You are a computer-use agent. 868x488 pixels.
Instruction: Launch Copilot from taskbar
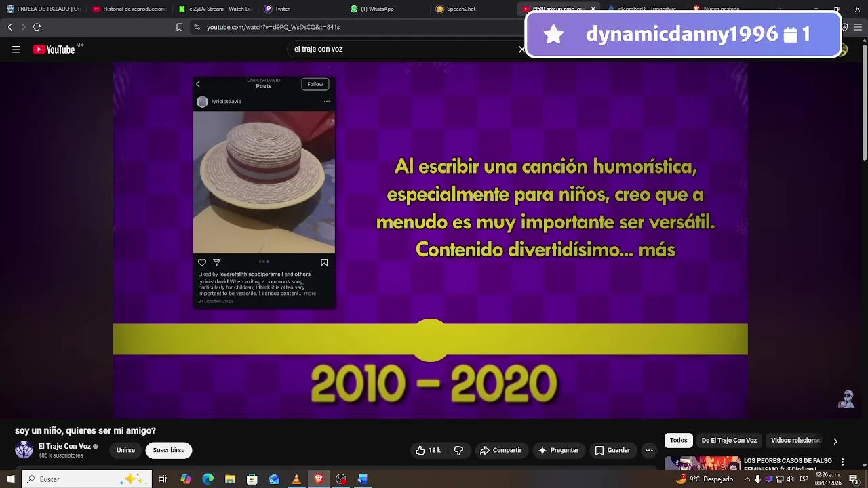coord(185,479)
